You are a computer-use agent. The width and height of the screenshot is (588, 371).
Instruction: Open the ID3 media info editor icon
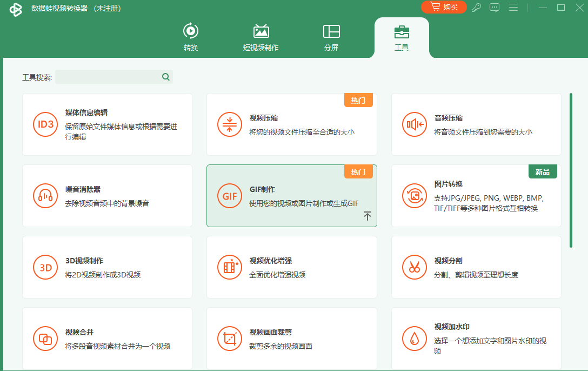click(45, 124)
